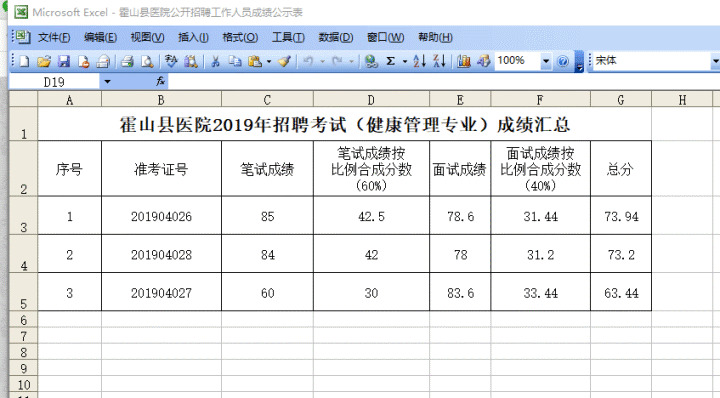Select row 3 header
The image size is (720, 398).
tap(23, 216)
